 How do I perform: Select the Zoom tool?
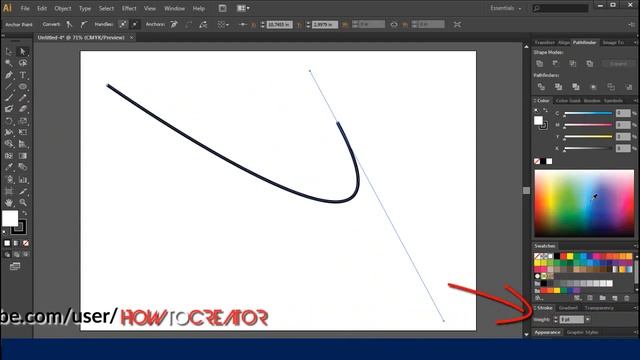click(23, 202)
